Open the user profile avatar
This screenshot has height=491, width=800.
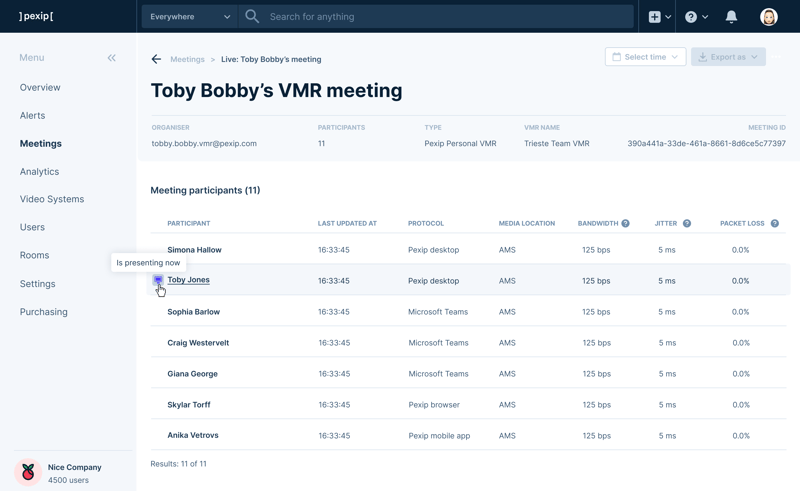(768, 17)
